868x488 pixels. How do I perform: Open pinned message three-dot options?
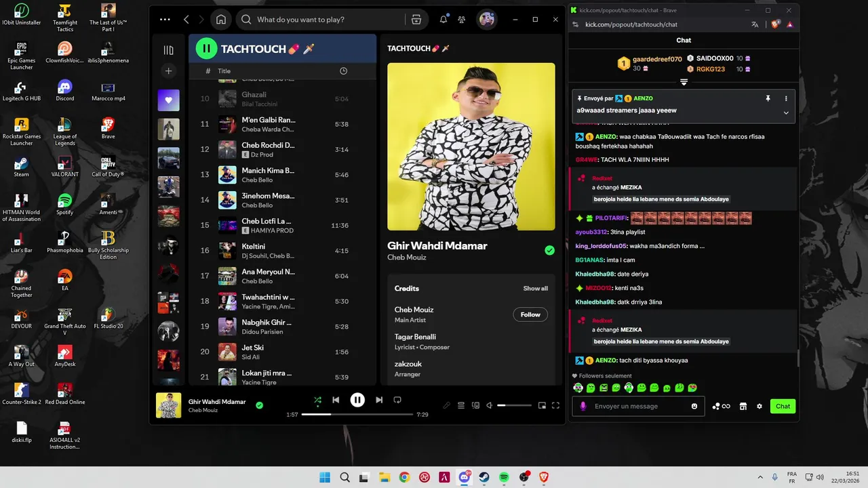pyautogui.click(x=786, y=98)
